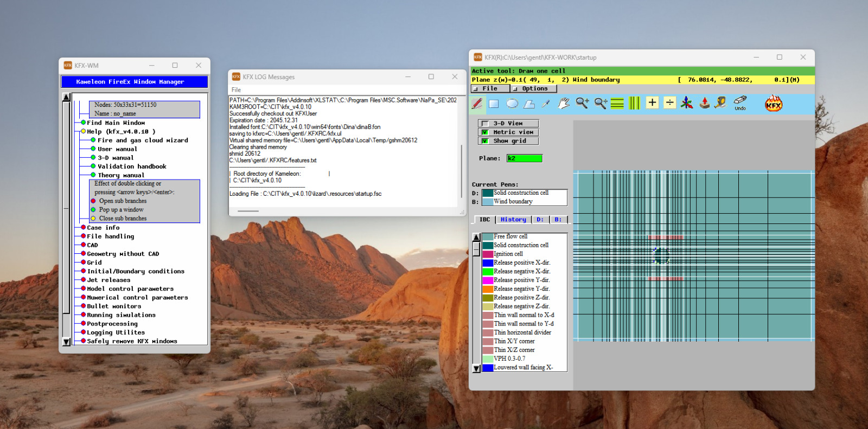Disable the Metric view checkbox
The width and height of the screenshot is (868, 429).
click(x=485, y=132)
